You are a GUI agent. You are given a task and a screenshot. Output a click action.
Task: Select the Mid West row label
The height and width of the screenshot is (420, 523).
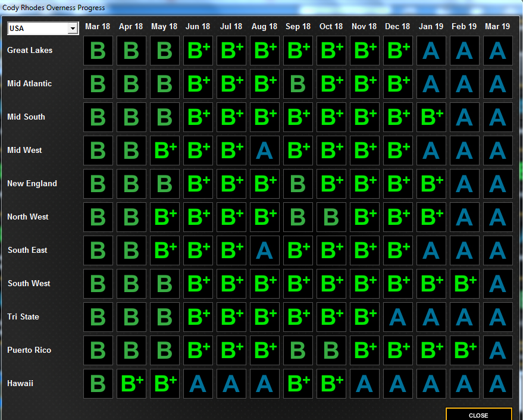click(x=24, y=150)
